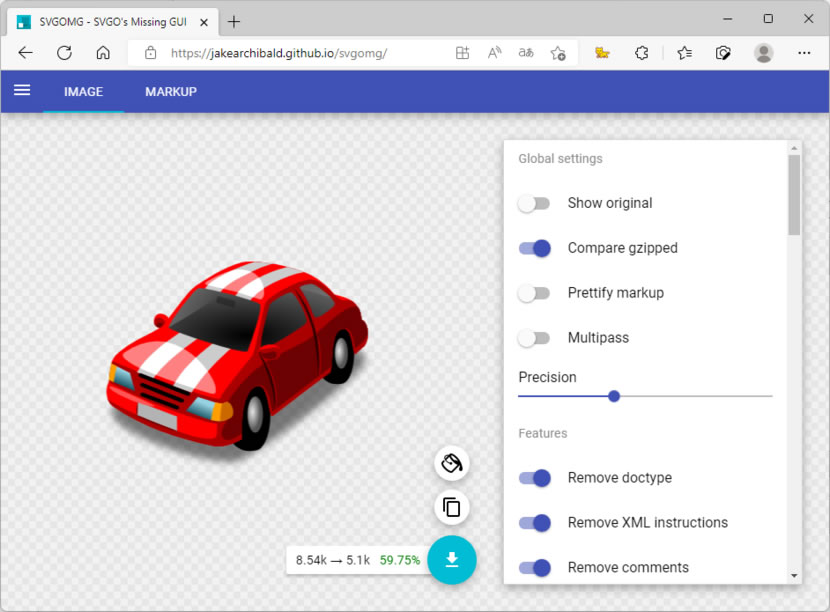830x612 pixels.
Task: Click the settings panel scroll down arrow
Action: click(793, 575)
